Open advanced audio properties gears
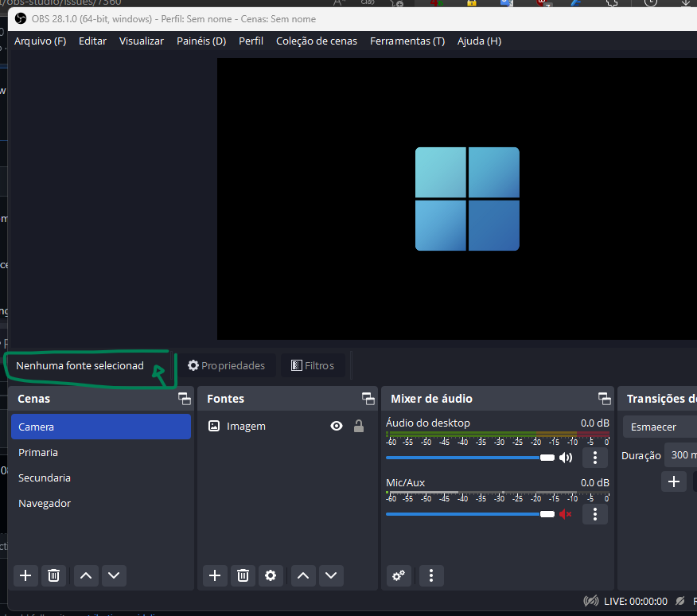 pyautogui.click(x=399, y=575)
